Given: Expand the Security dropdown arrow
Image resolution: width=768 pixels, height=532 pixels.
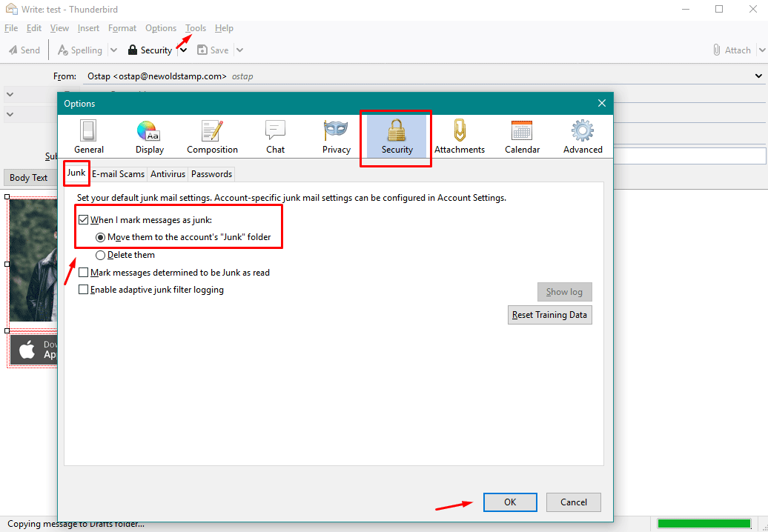Looking at the screenshot, I should (x=183, y=50).
